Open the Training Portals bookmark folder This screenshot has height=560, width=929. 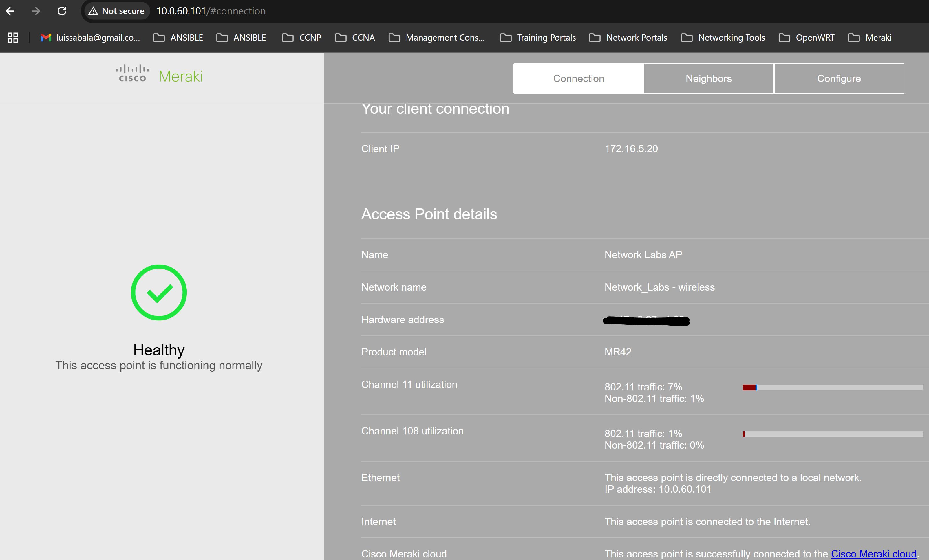pos(538,37)
